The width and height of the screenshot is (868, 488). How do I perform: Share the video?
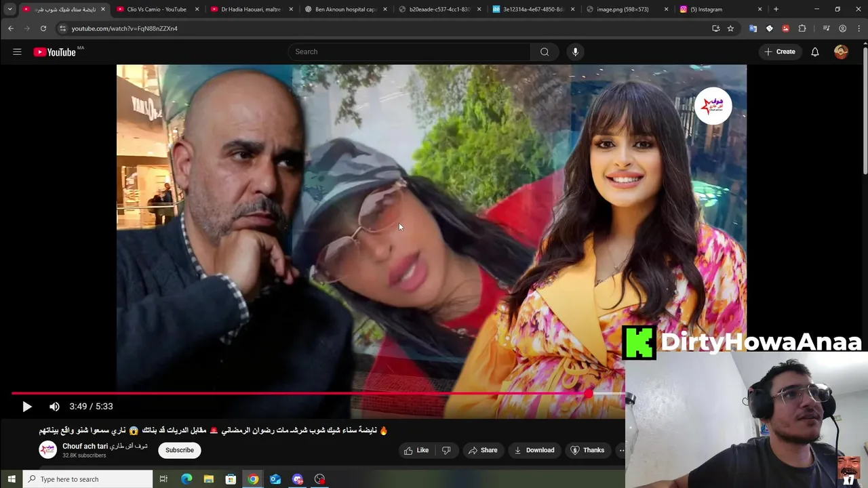point(482,450)
